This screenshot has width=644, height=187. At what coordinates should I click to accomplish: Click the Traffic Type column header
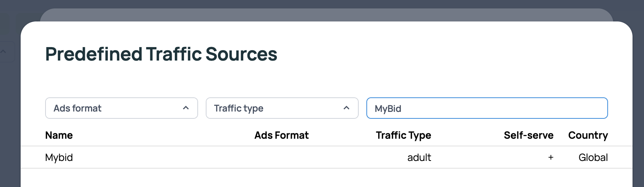[x=403, y=135]
